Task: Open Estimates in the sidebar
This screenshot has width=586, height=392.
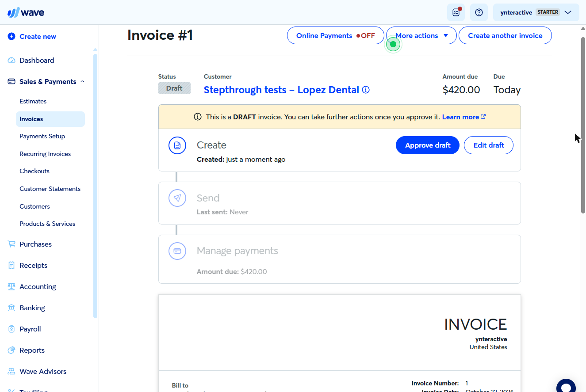Action: [33, 101]
